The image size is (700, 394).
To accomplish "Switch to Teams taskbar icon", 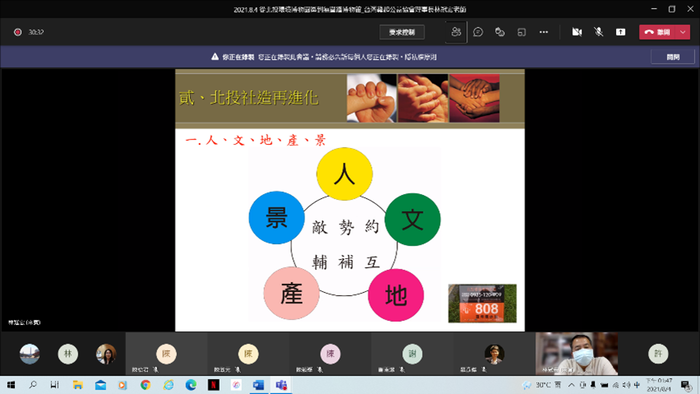I will coord(281,385).
